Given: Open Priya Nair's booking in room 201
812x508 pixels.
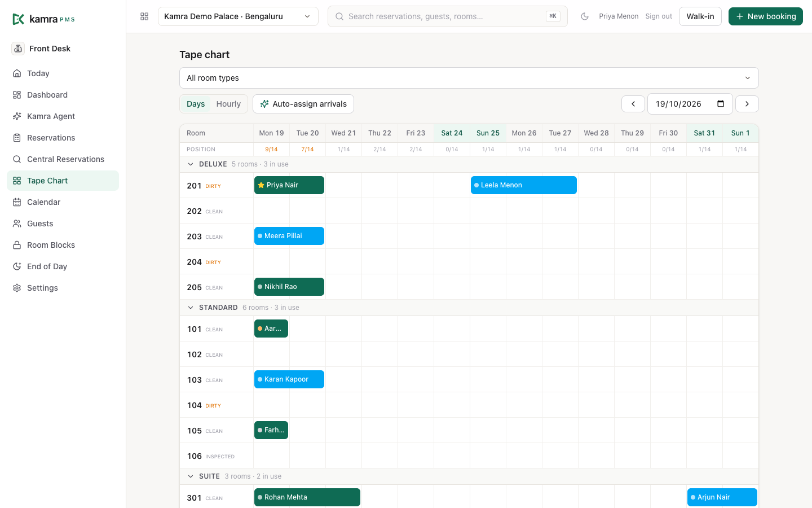Looking at the screenshot, I should tap(289, 185).
